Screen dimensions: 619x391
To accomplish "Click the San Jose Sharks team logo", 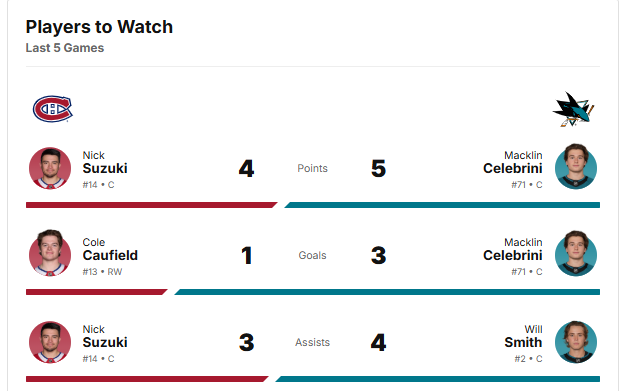I will pos(573,109).
